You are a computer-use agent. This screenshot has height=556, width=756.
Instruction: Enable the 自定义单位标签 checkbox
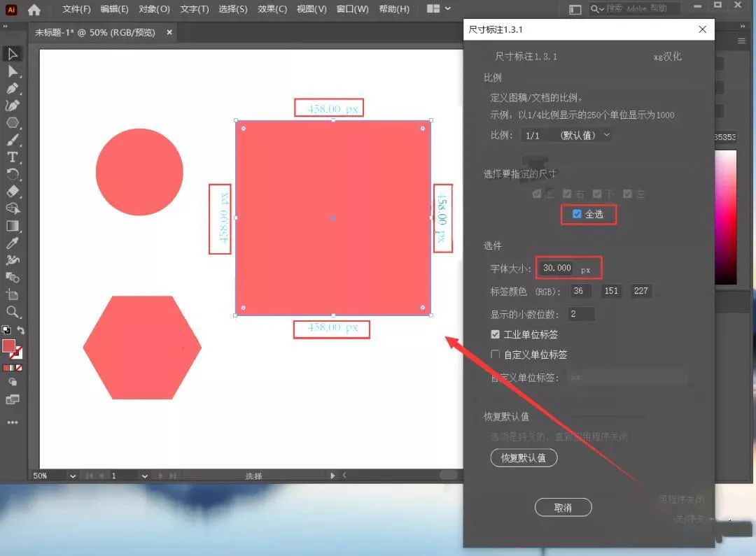(496, 355)
